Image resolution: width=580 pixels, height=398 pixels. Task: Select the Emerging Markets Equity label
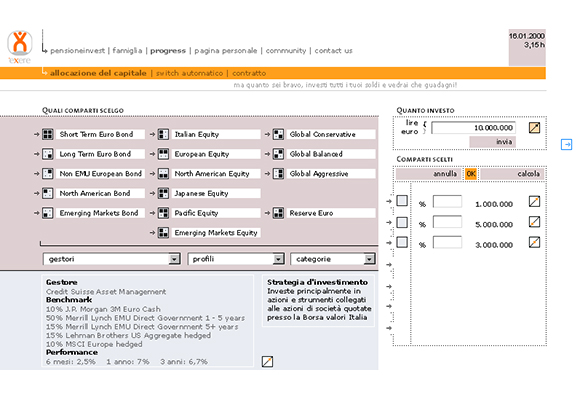click(x=216, y=233)
